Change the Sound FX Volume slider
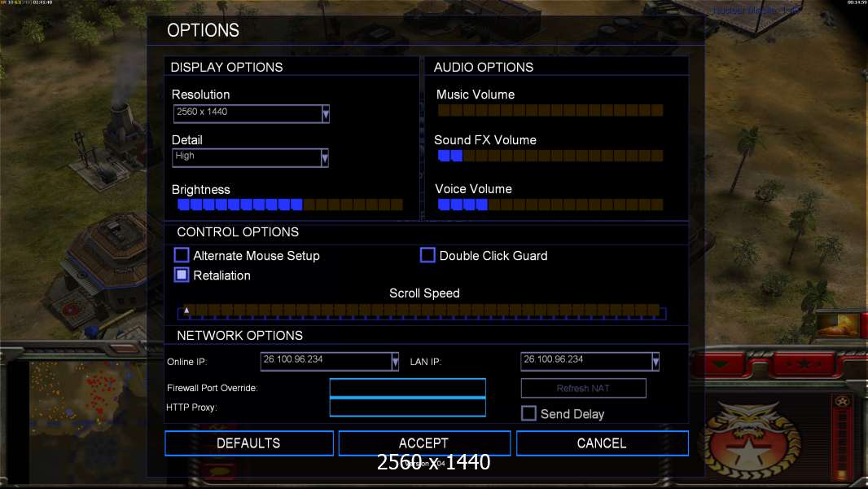The height and width of the screenshot is (489, 868). coord(550,156)
